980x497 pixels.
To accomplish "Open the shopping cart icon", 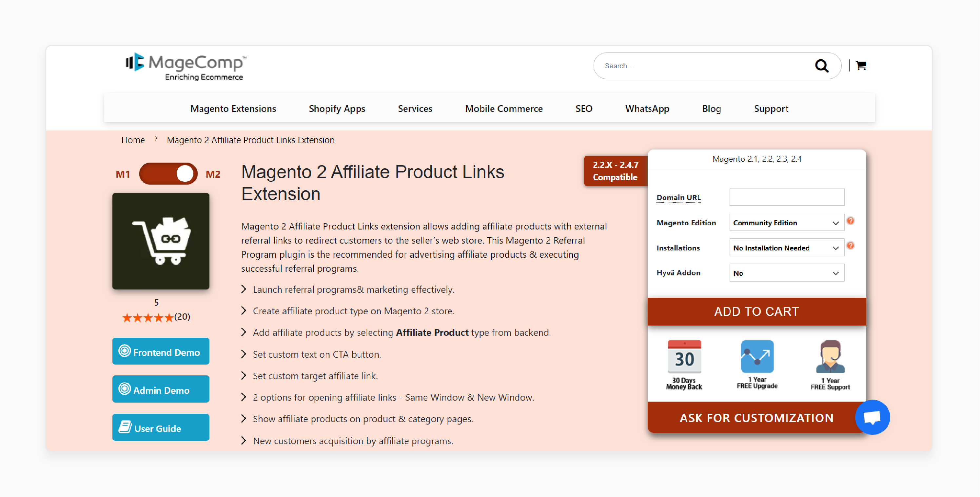I will (861, 66).
